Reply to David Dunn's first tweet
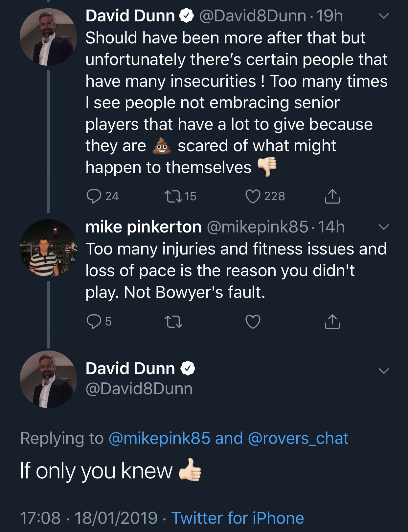Viewport: 408px width, 532px height. [94, 196]
